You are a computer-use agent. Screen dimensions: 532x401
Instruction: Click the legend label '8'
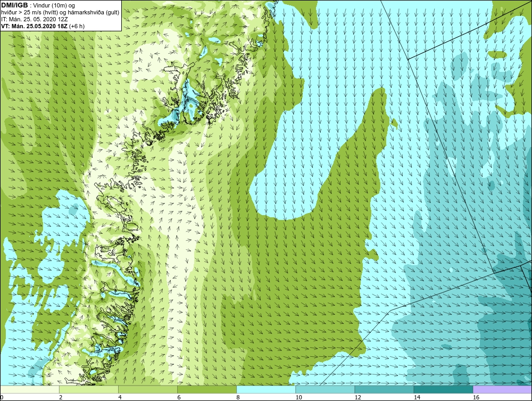[x=238, y=397]
